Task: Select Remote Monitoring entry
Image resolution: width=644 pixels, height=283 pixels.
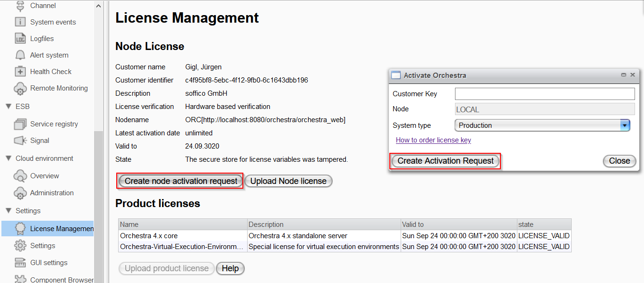Action: point(59,88)
